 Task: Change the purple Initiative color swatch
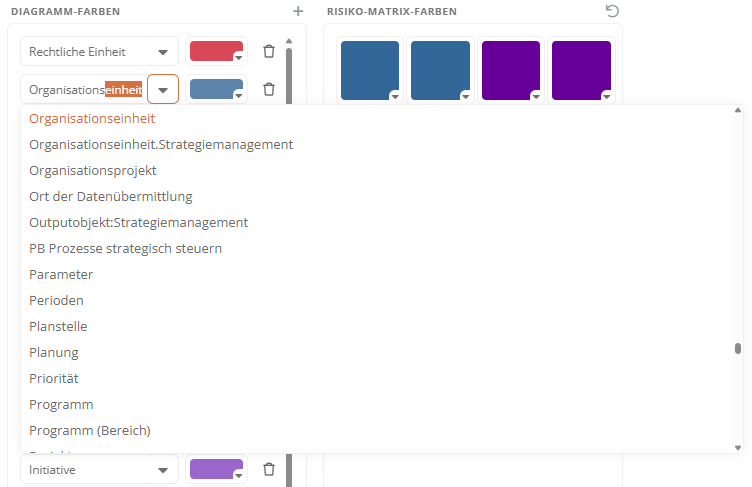pos(216,469)
